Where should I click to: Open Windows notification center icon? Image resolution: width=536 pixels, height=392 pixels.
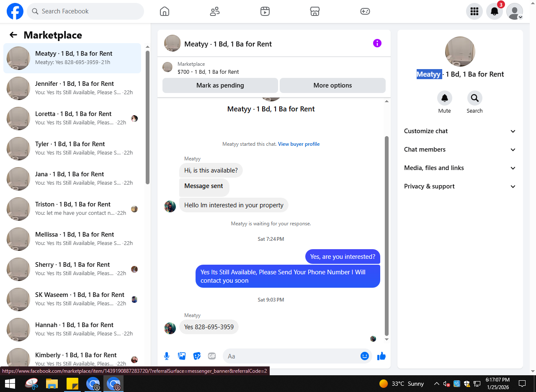click(x=522, y=384)
